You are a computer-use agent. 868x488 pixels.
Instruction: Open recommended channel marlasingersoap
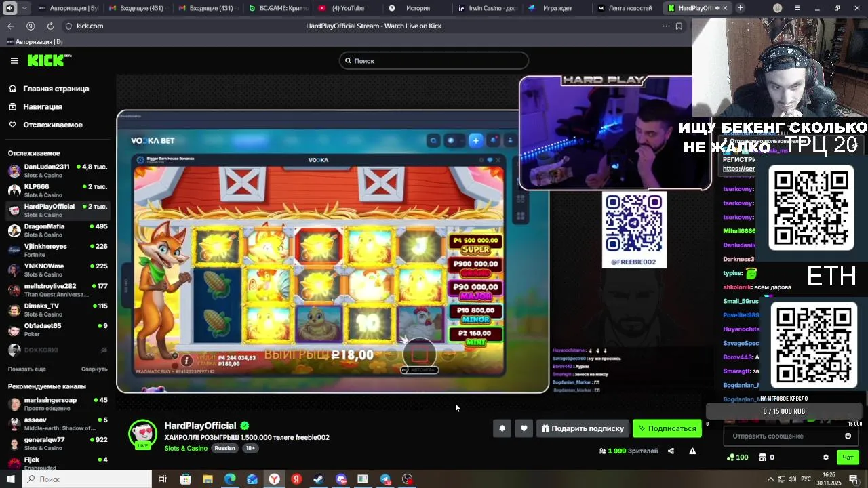tap(57, 404)
